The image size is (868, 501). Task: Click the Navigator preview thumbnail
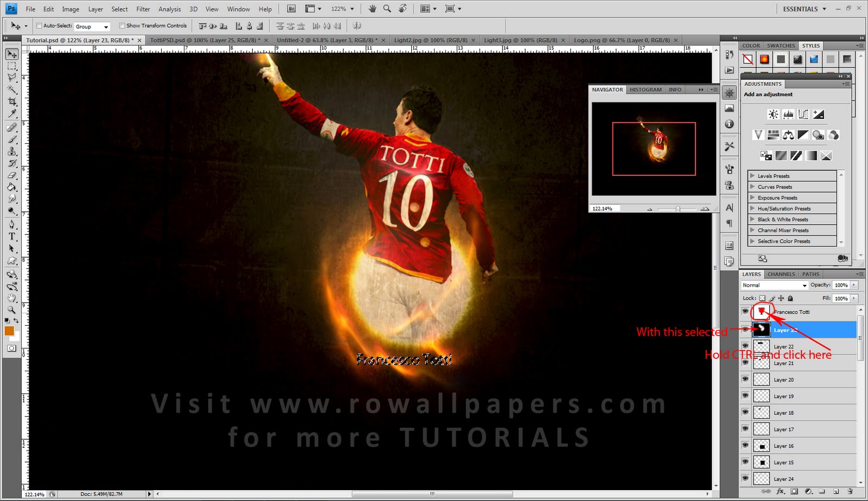coord(654,149)
